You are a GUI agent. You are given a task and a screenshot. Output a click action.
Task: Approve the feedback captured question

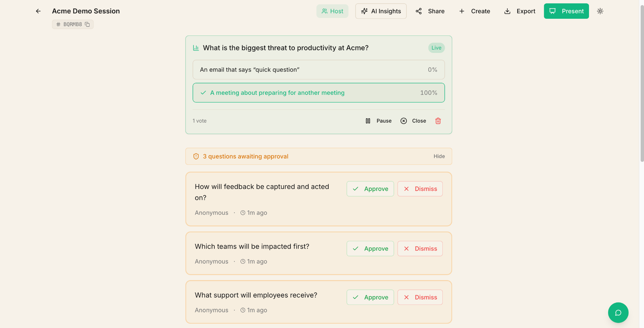coord(370,189)
